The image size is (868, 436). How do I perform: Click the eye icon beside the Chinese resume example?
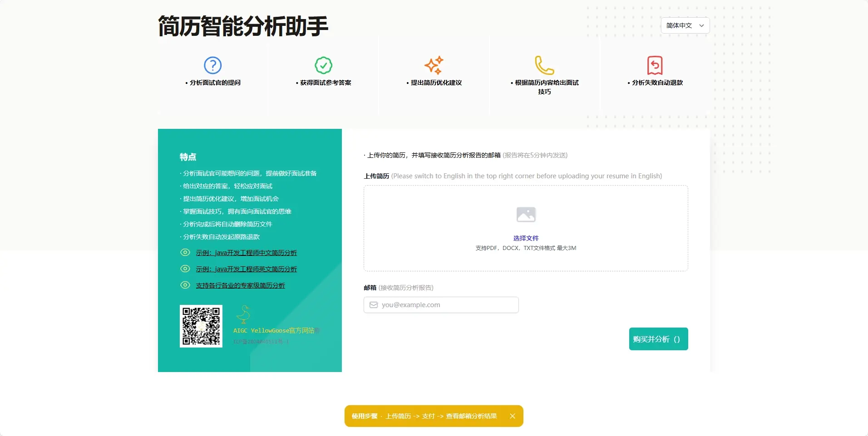click(185, 252)
